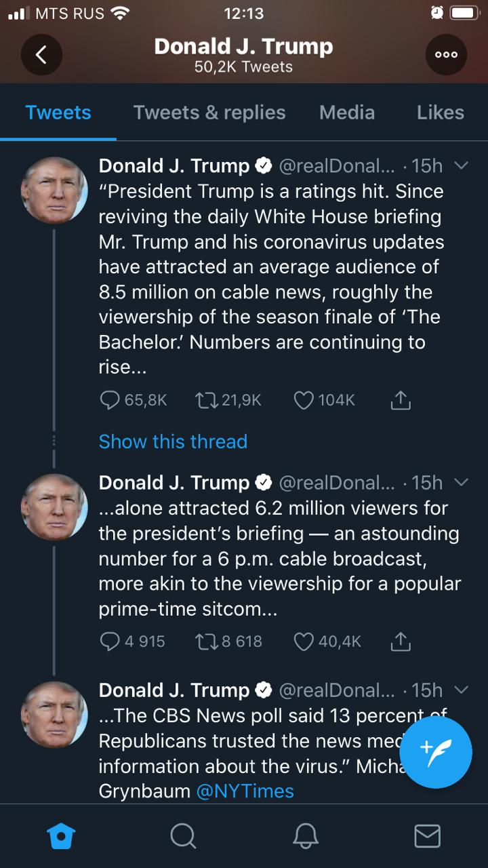Expand the first tweet's chevron menu

coord(461,165)
